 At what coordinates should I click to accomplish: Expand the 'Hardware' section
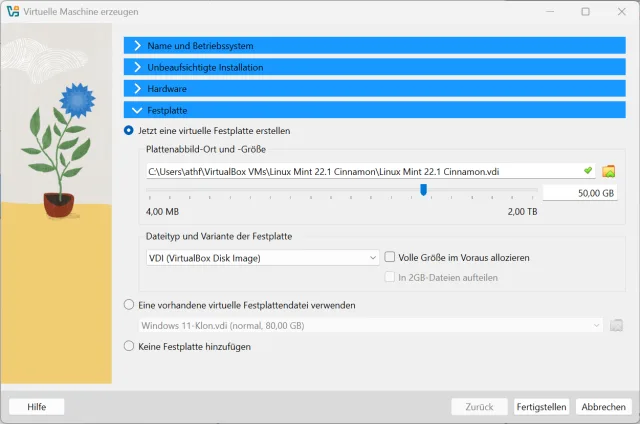click(374, 89)
